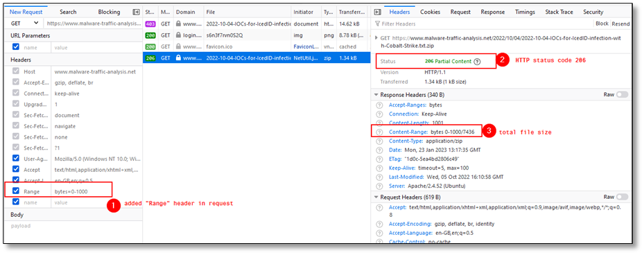This screenshot has height=255, width=644.
Task: Uncheck the User-Ag... header checkbox
Action: pyautogui.click(x=16, y=159)
